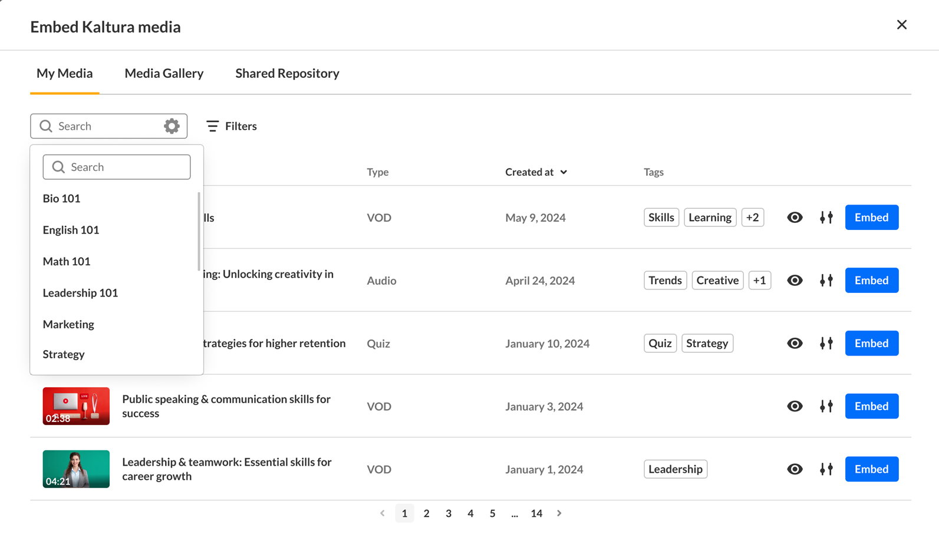Screen dimensions: 939x560
Task: Open embed settings for the May 9 video
Action: pyautogui.click(x=826, y=218)
